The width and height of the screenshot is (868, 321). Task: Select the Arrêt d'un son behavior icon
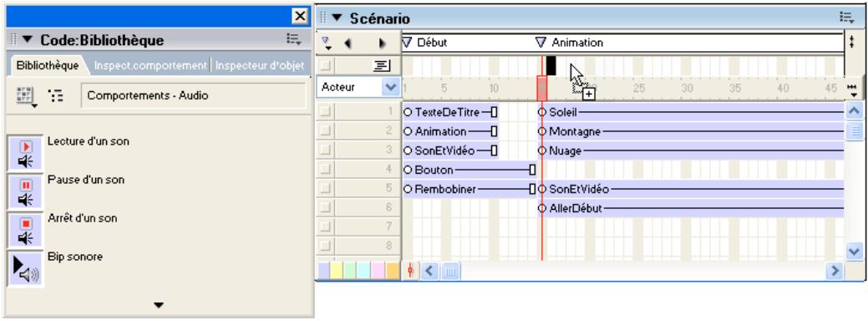pos(25,230)
